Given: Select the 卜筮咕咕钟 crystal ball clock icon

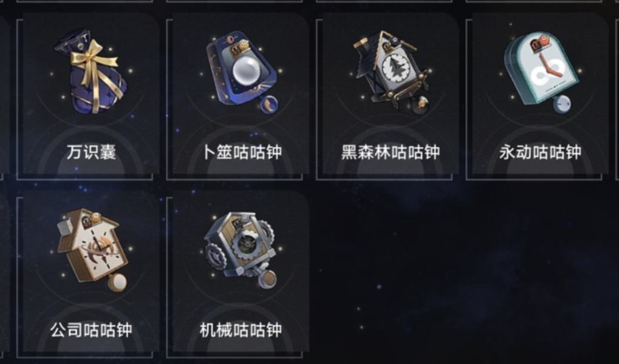Looking at the screenshot, I should coord(242,72).
